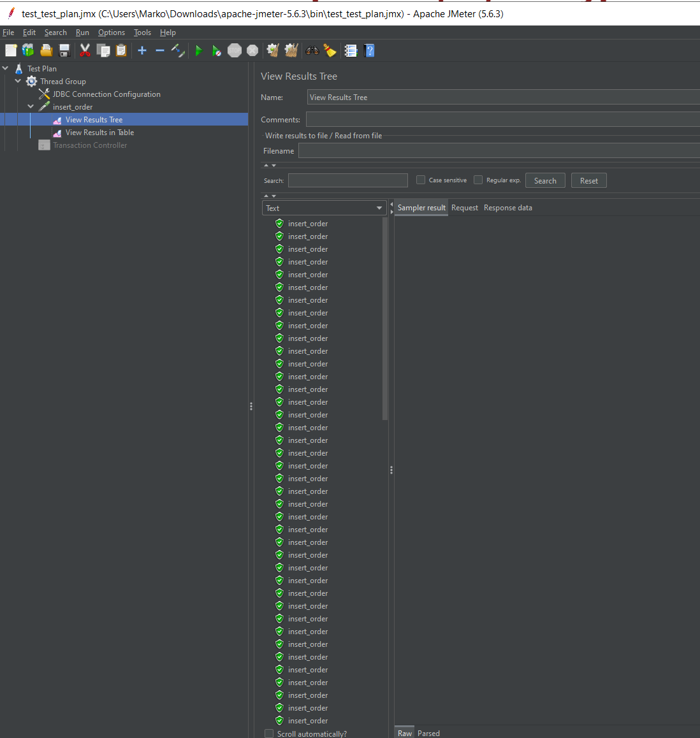
Task: Click the Start no pauses icon
Action: 217,50
